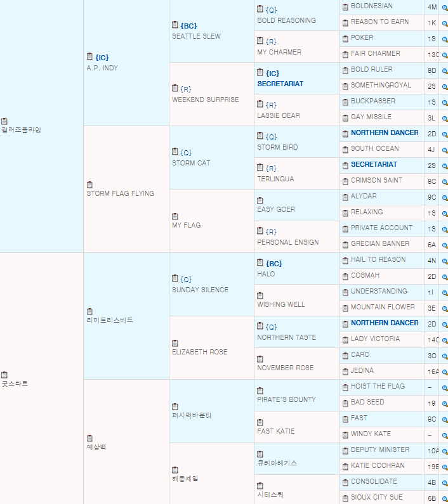Open magnifier icon in GRECIAN BANNER row
The height and width of the screenshot is (504, 448).
click(445, 245)
